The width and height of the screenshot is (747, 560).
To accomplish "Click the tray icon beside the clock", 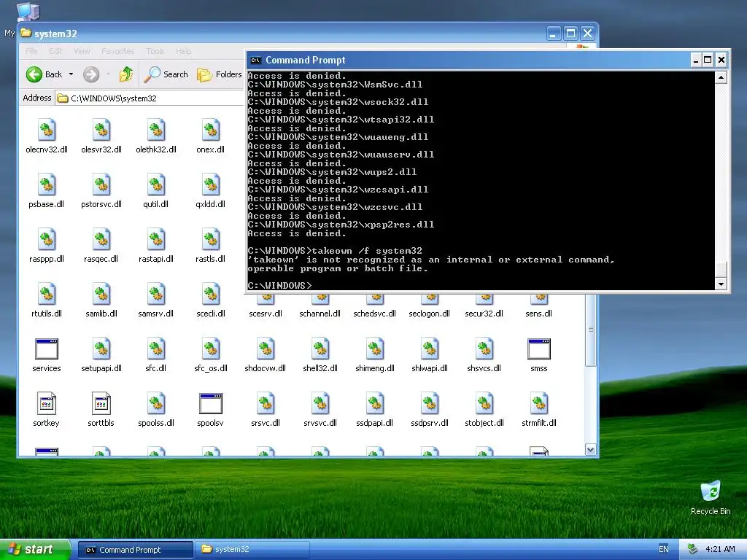I will pyautogui.click(x=693, y=549).
